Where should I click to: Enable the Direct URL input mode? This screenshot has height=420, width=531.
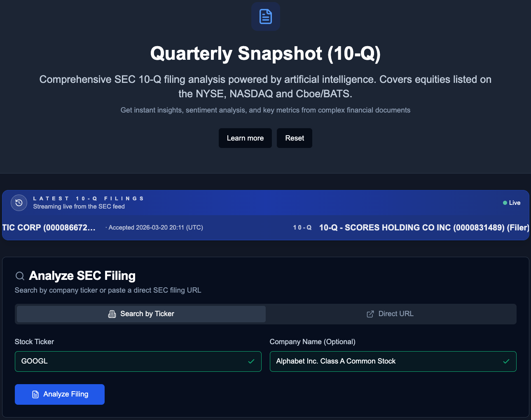(391, 314)
